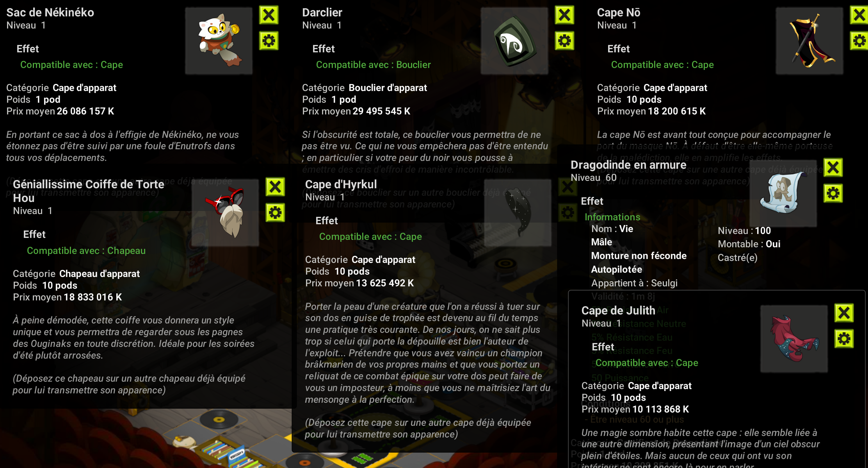Click the Cape Nō item image

click(809, 41)
